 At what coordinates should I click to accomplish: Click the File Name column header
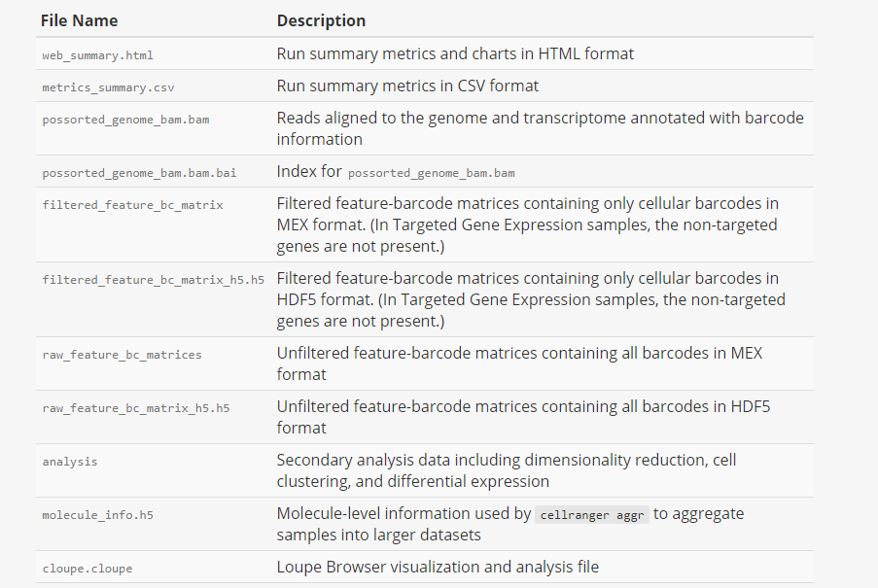pos(79,20)
